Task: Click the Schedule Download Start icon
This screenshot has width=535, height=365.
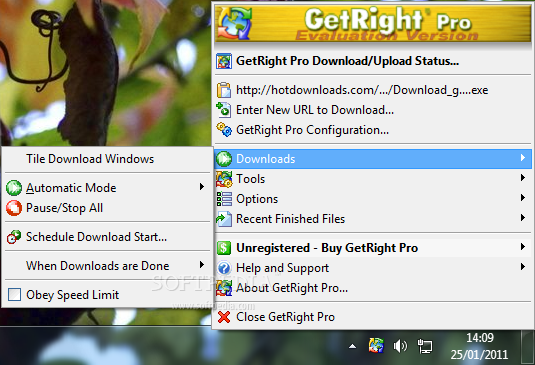Action: pos(14,237)
